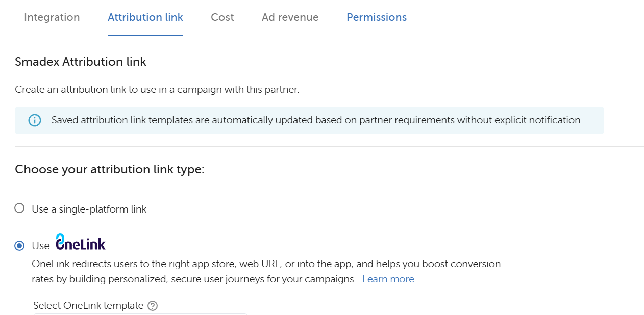
Task: Open the Permissions tab
Action: tap(376, 17)
